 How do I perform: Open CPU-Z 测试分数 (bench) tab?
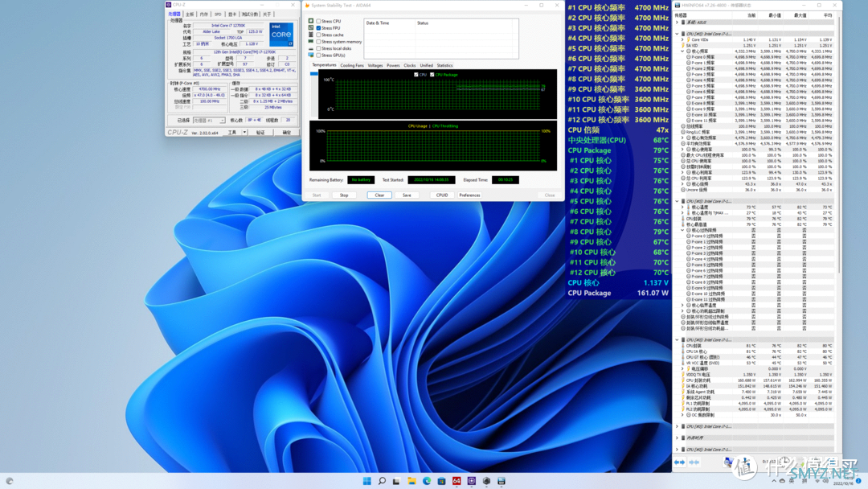(250, 14)
